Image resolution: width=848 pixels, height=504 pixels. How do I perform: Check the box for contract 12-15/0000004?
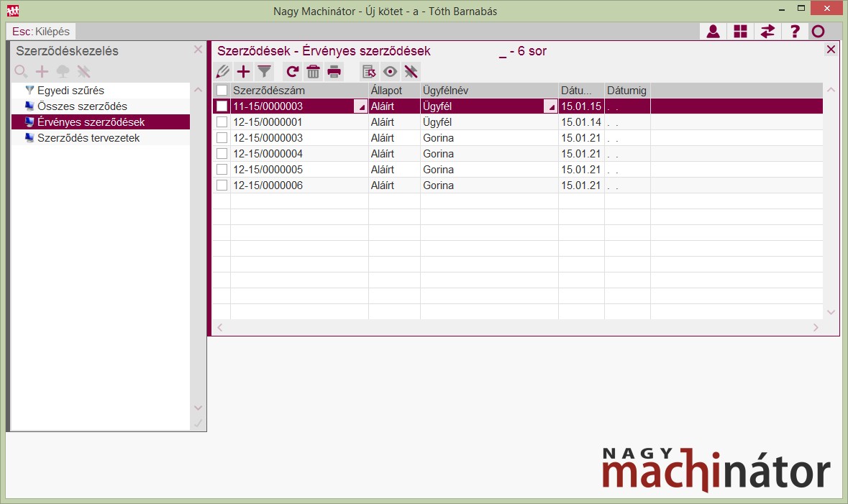coord(222,154)
